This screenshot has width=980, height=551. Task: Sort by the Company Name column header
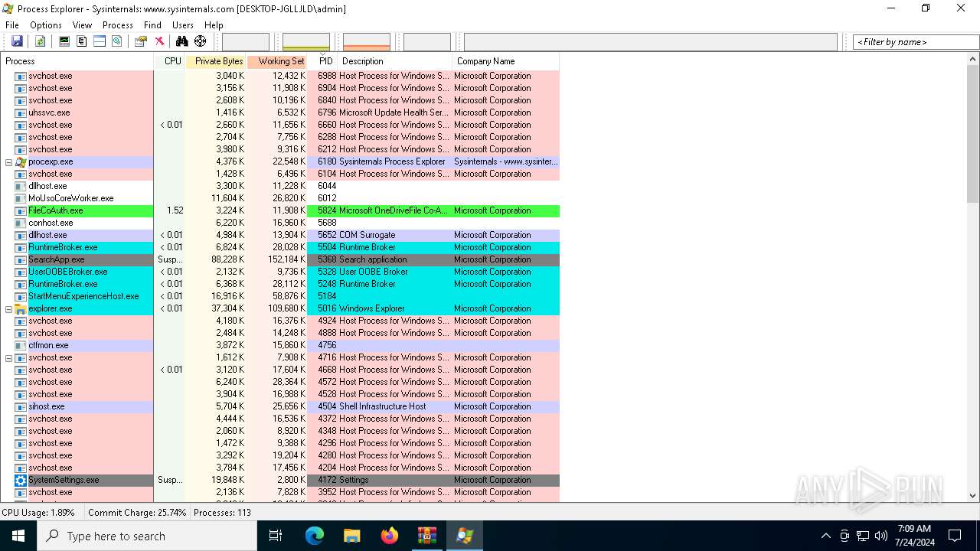[506, 61]
